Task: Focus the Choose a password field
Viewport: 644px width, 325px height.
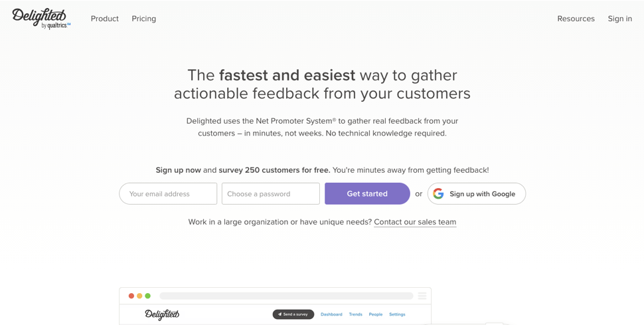Action: 271,194
